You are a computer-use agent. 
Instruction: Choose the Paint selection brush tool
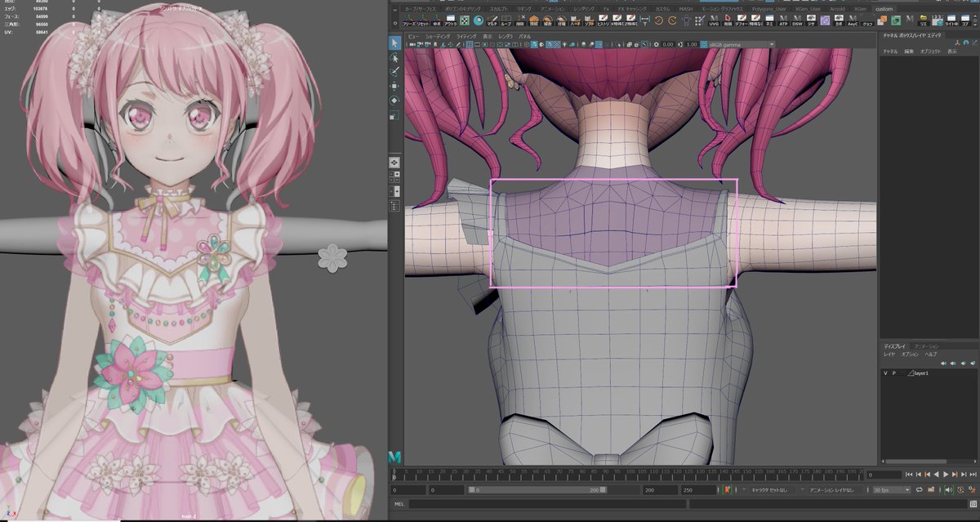(394, 71)
